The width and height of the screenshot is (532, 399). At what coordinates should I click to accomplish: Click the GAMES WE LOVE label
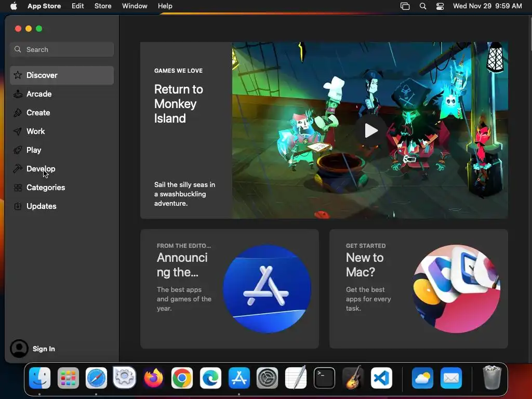click(x=179, y=71)
